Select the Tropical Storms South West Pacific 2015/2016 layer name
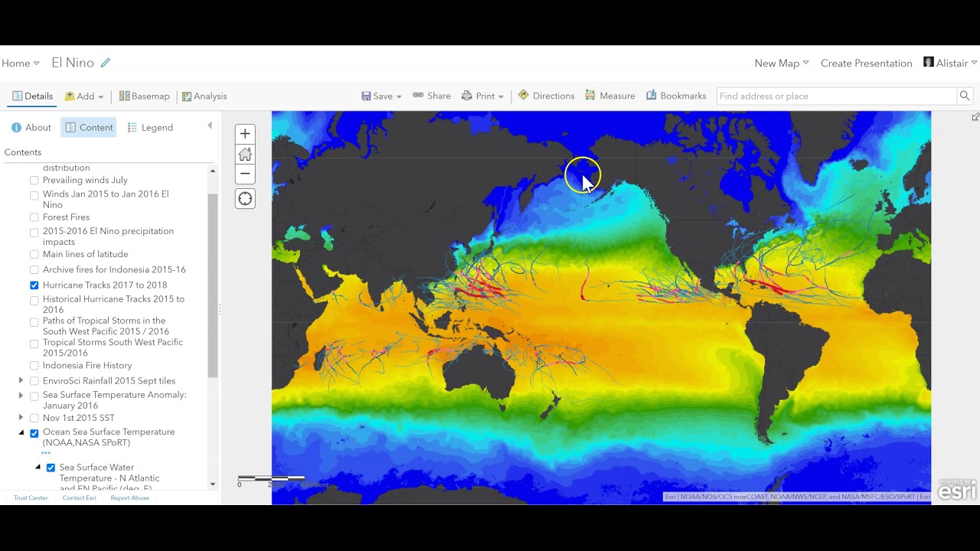 click(113, 347)
